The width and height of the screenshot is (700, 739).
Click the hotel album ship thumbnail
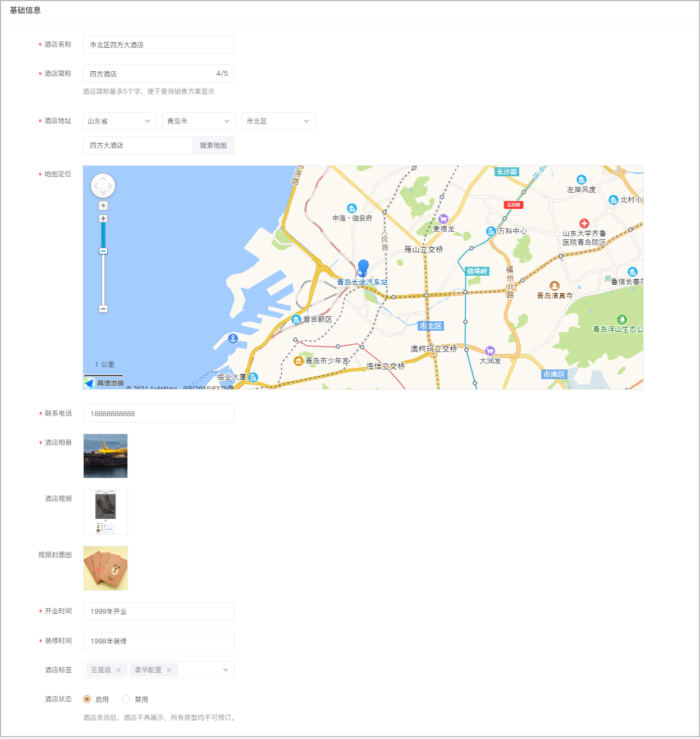pos(106,456)
